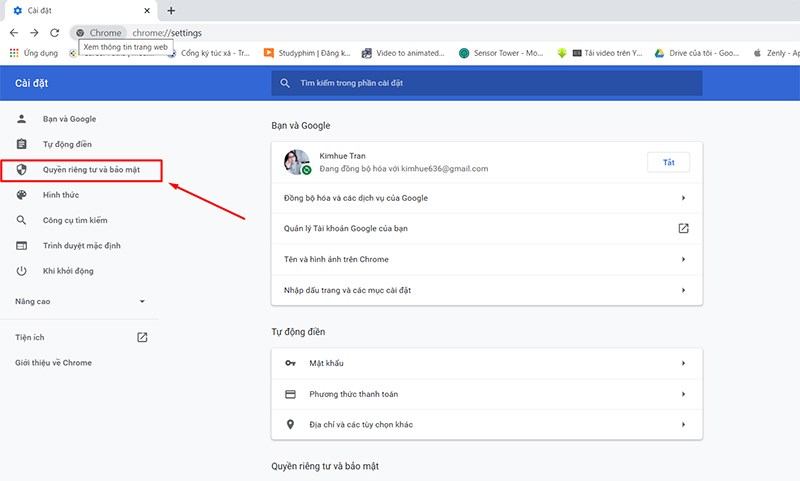This screenshot has width=800, height=481.
Task: Go back using the browser back arrow
Action: click(13, 33)
